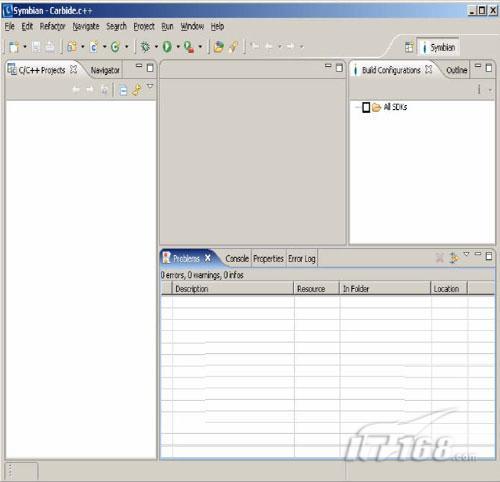Open the Edit menu

[27, 26]
